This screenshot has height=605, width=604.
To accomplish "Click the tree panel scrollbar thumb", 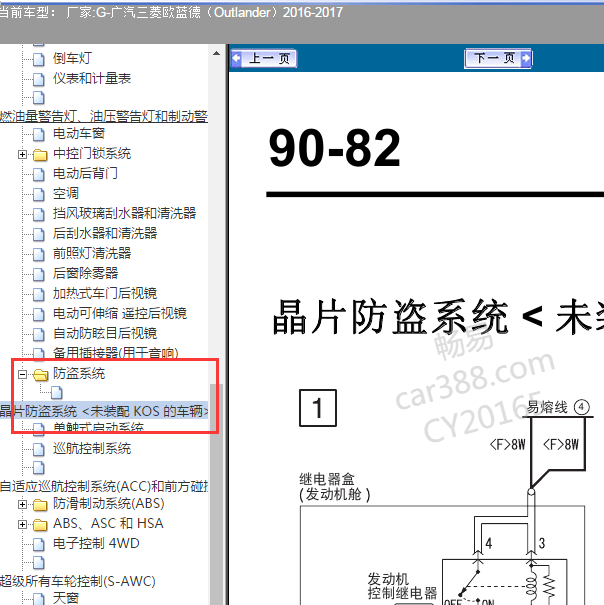I will (217, 494).
